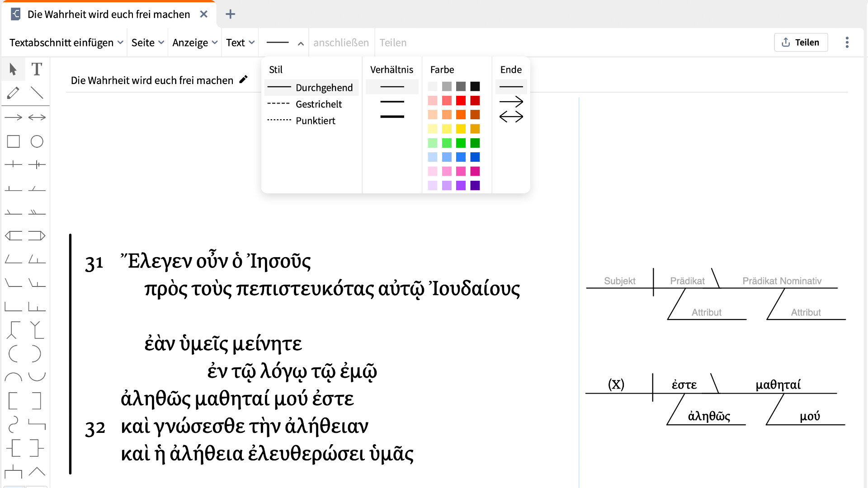Screen dimensions: 868x488
Task: Select the circle shape tool
Action: click(37, 141)
